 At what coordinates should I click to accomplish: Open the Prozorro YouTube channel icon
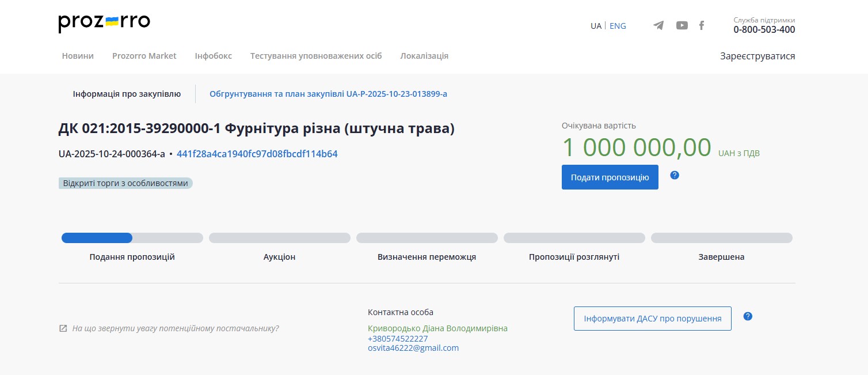(x=682, y=25)
